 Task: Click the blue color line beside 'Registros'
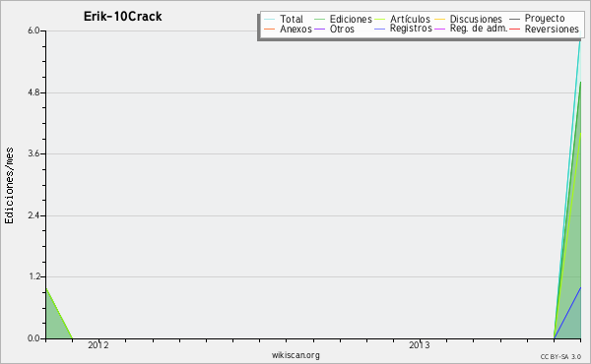click(379, 29)
